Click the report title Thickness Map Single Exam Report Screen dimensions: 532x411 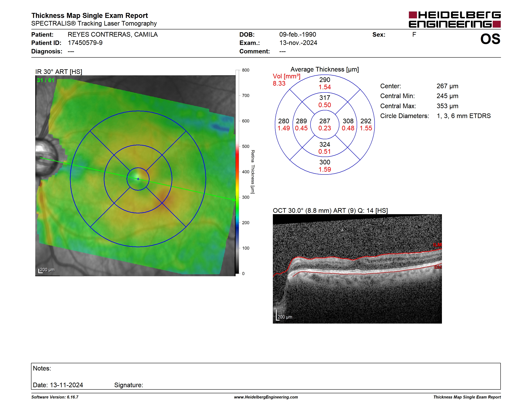pyautogui.click(x=89, y=16)
